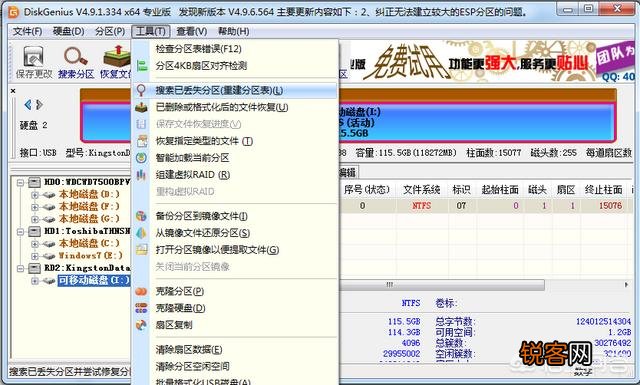Screen dimensions: 640x385
Task: Click the icon beside 打开分区镜像以便提取文件
Action: (x=142, y=249)
